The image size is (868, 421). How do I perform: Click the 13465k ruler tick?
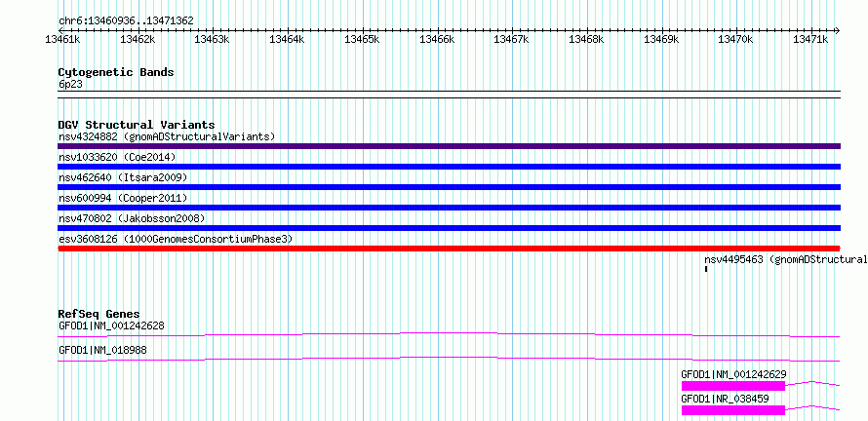point(362,39)
